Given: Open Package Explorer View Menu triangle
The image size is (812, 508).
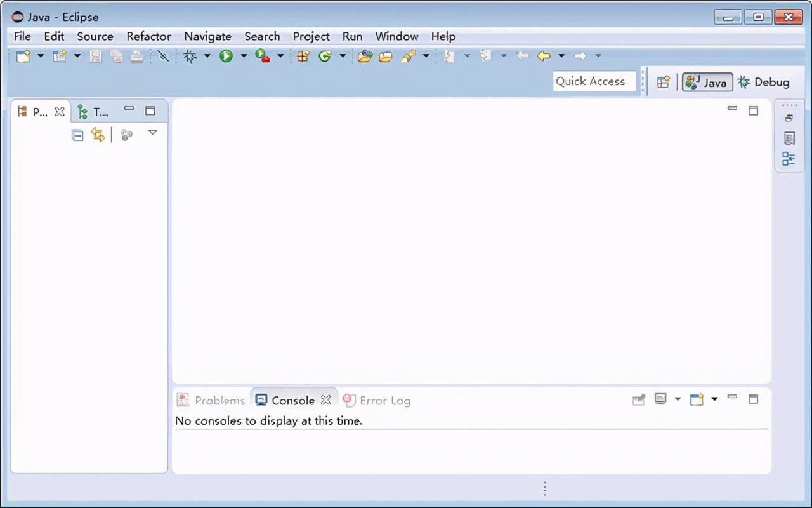Looking at the screenshot, I should pos(153,133).
